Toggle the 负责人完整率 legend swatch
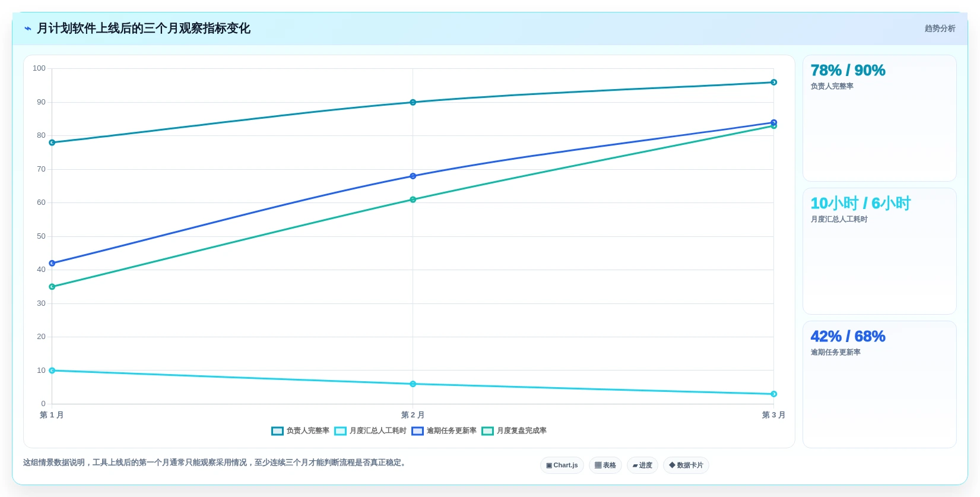The height and width of the screenshot is (497, 980). click(277, 431)
